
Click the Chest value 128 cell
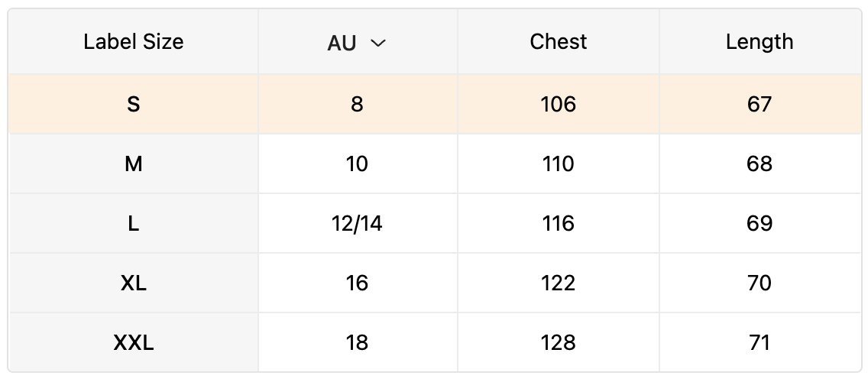(558, 343)
